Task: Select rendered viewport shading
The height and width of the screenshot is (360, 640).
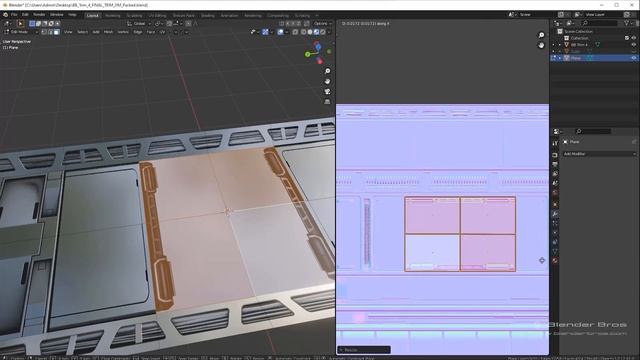Action: coord(323,32)
